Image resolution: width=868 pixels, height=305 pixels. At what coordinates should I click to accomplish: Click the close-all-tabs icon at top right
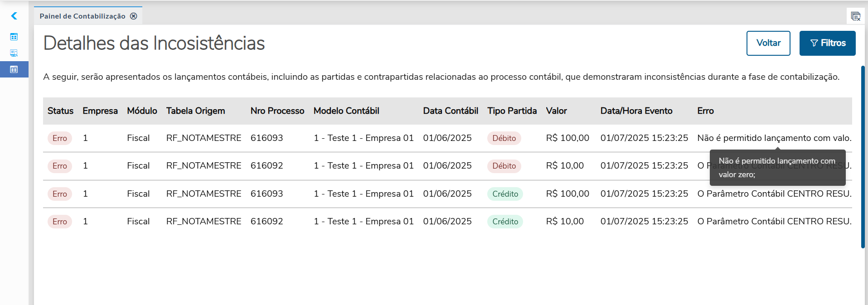[855, 17]
